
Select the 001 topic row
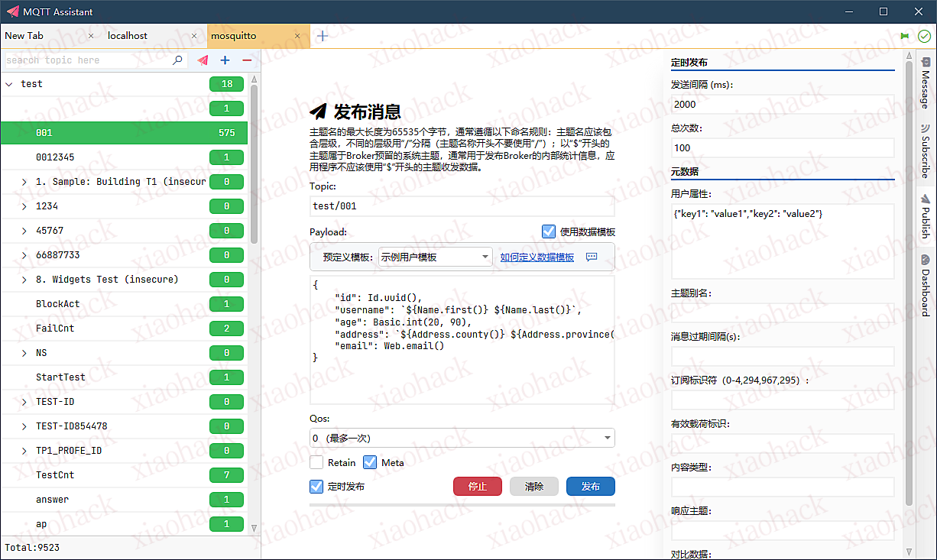tap(124, 133)
